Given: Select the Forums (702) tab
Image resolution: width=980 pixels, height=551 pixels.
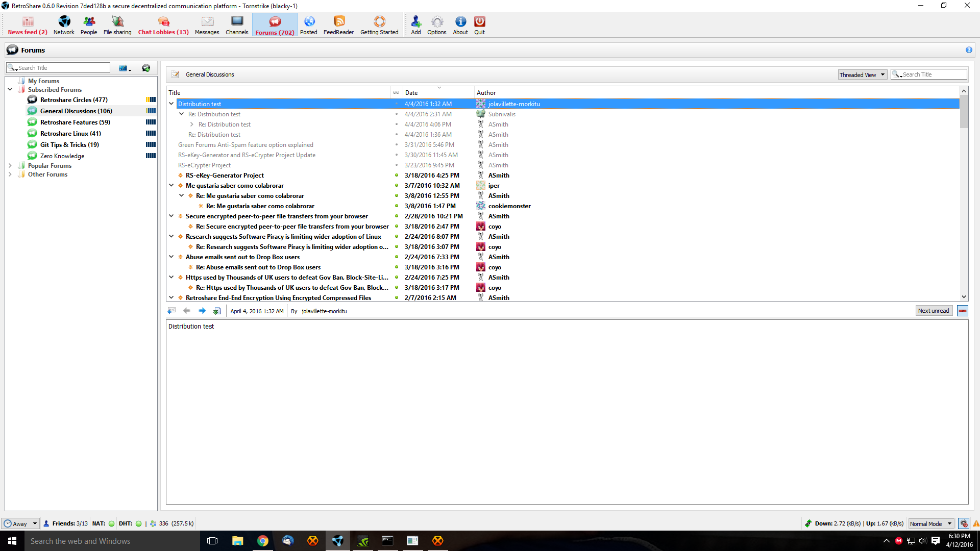Looking at the screenshot, I should tap(275, 25).
